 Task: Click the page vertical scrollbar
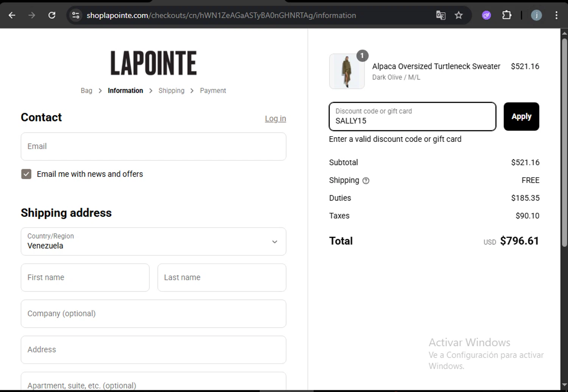[x=564, y=142]
